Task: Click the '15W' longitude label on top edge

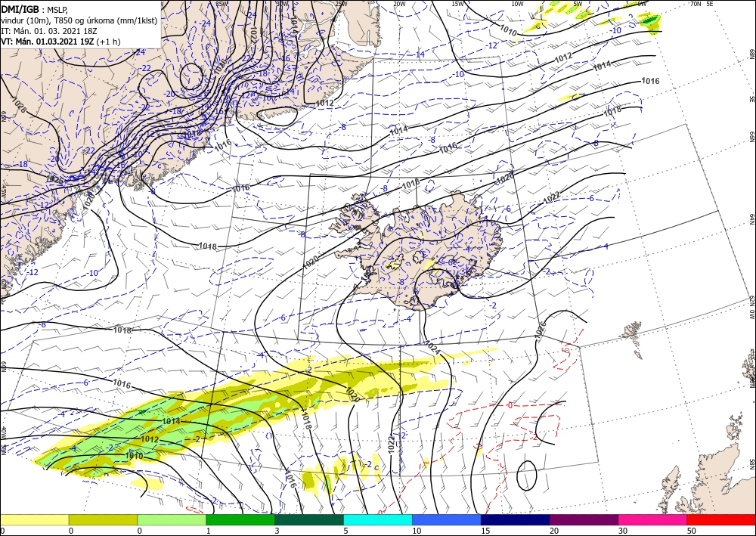Action: (457, 4)
